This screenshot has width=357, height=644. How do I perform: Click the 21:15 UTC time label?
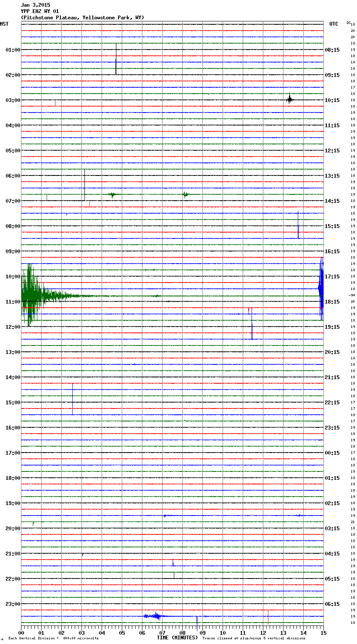[332, 377]
